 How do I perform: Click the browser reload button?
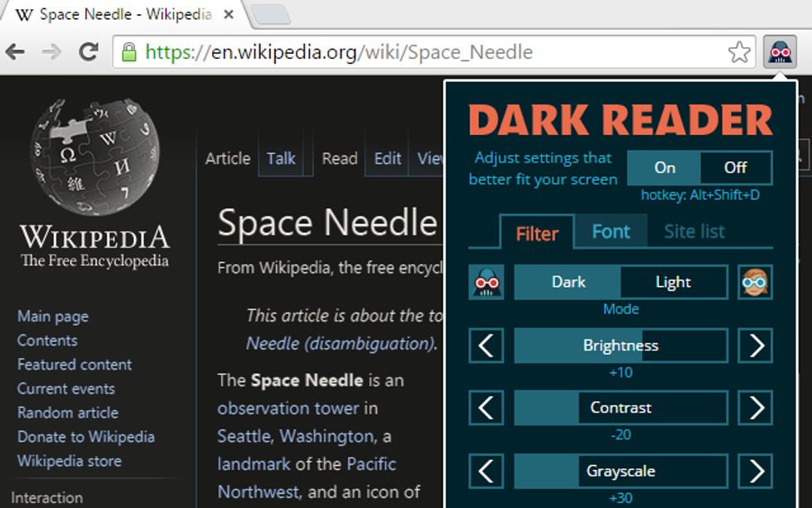[x=89, y=52]
